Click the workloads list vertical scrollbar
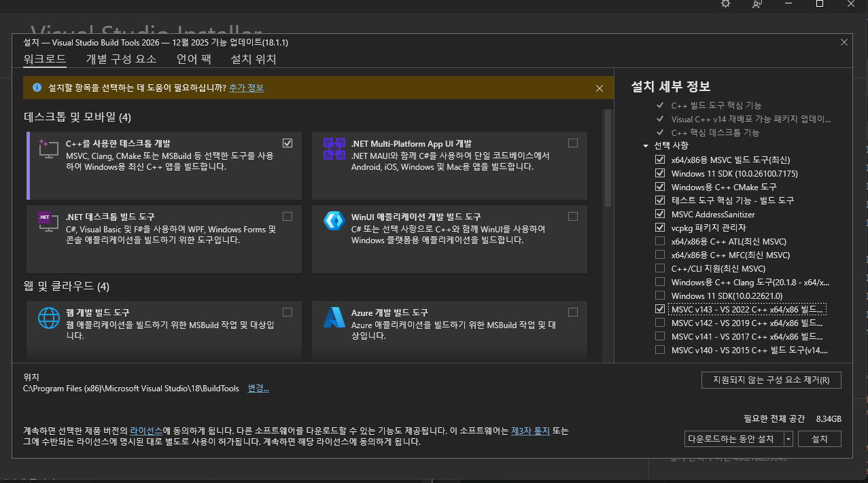868x483 pixels. pos(609,158)
